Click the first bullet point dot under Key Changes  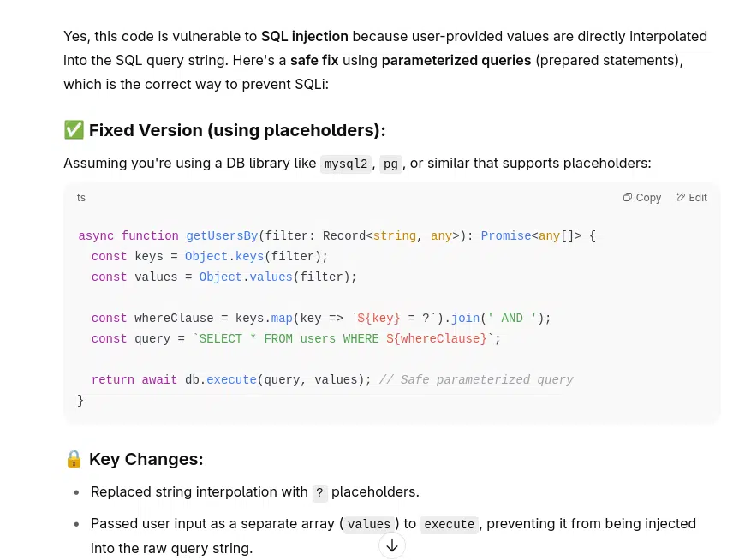(77, 492)
